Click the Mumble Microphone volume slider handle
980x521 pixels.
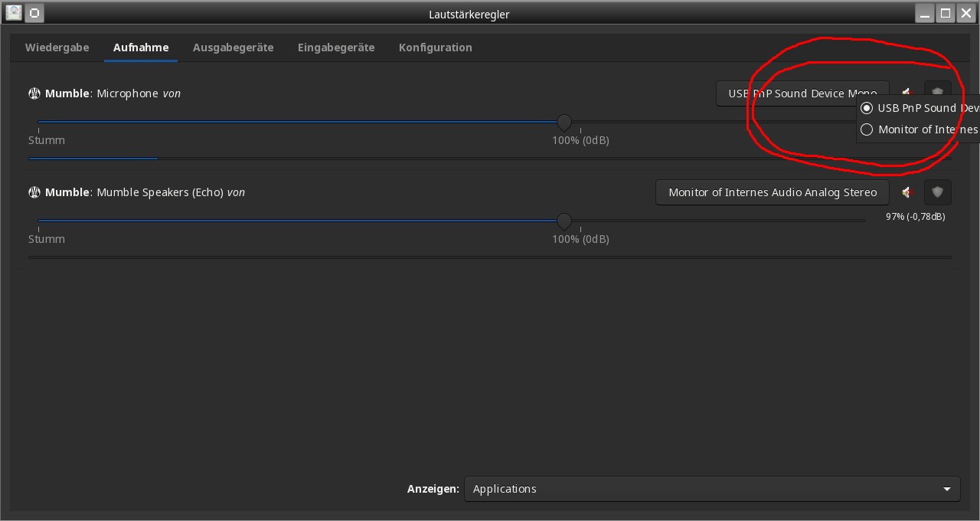point(564,122)
